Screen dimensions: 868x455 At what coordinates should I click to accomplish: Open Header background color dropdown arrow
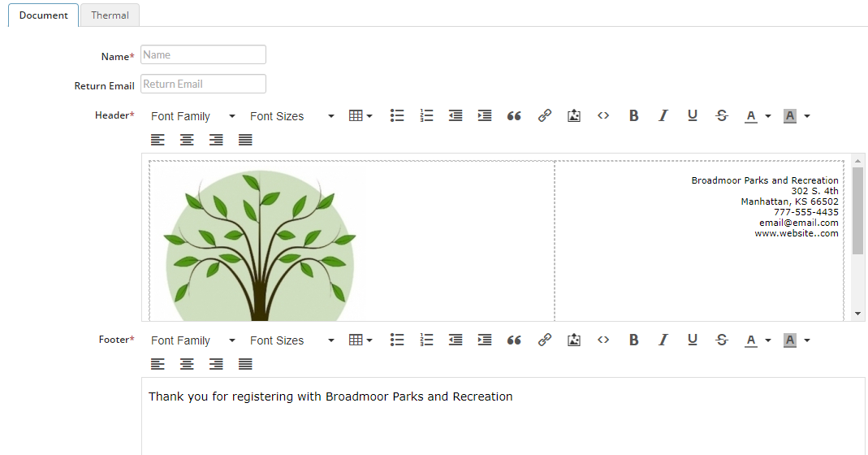(x=807, y=116)
